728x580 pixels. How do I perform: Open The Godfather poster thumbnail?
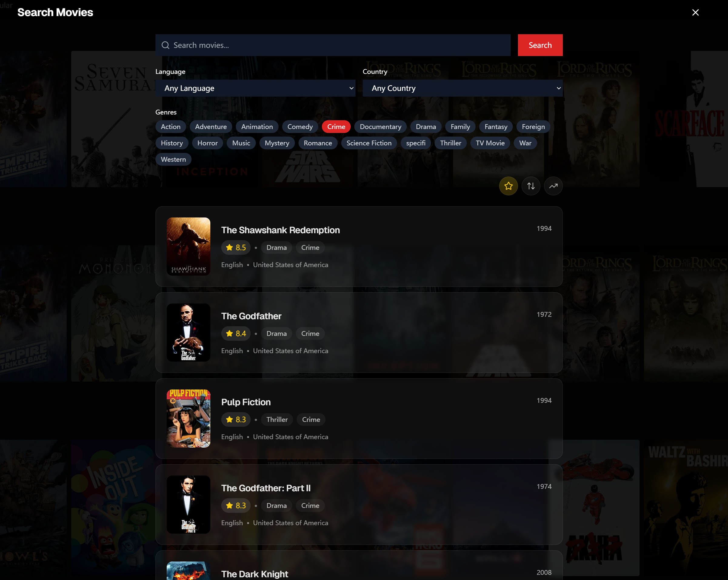(189, 332)
